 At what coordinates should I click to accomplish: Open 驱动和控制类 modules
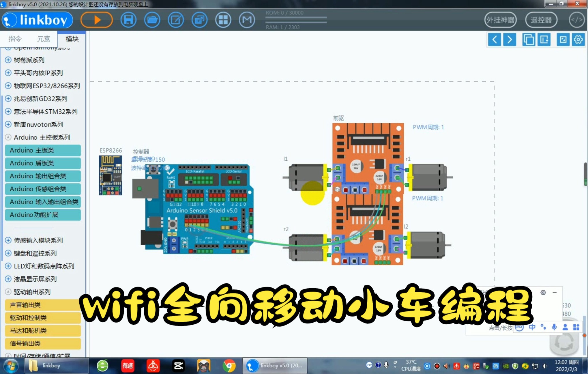(x=43, y=318)
